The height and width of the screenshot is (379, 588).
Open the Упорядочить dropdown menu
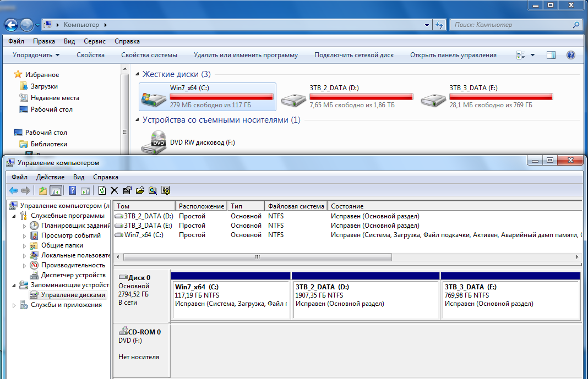coord(36,55)
